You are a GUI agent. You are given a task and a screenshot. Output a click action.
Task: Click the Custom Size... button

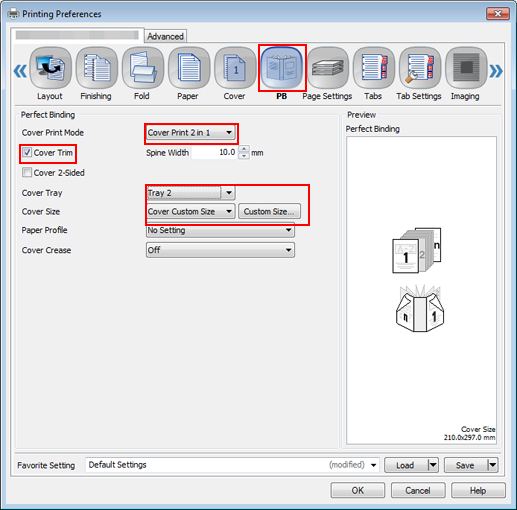click(x=269, y=211)
